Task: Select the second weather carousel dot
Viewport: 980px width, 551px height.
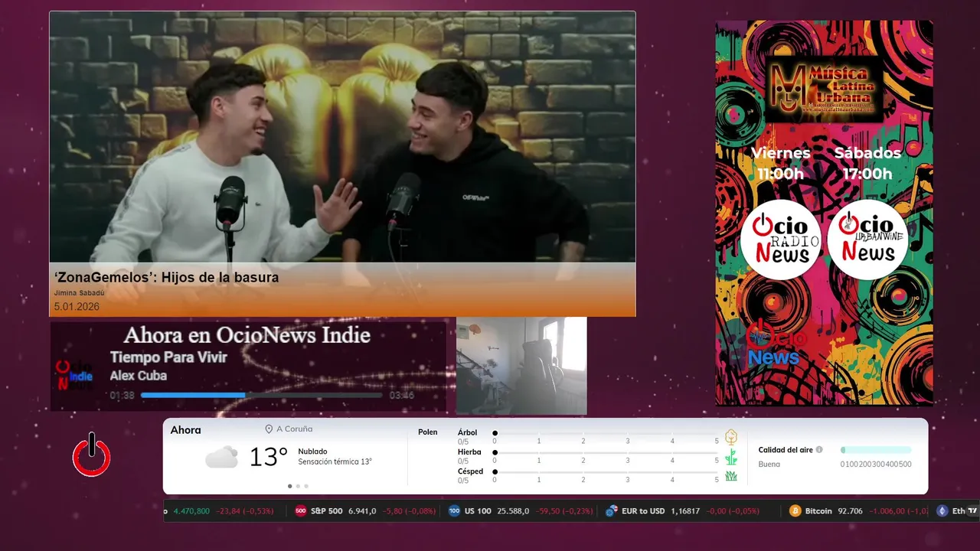Action: click(298, 486)
